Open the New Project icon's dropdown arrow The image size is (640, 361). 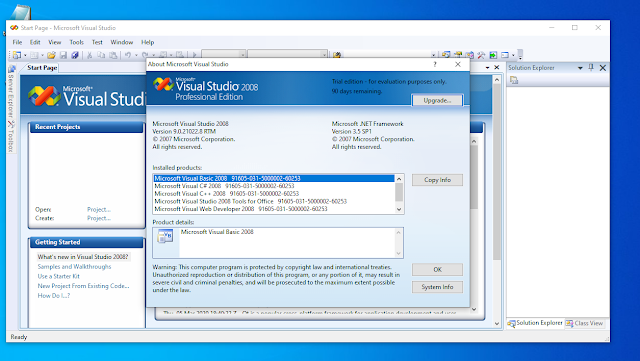coord(25,55)
